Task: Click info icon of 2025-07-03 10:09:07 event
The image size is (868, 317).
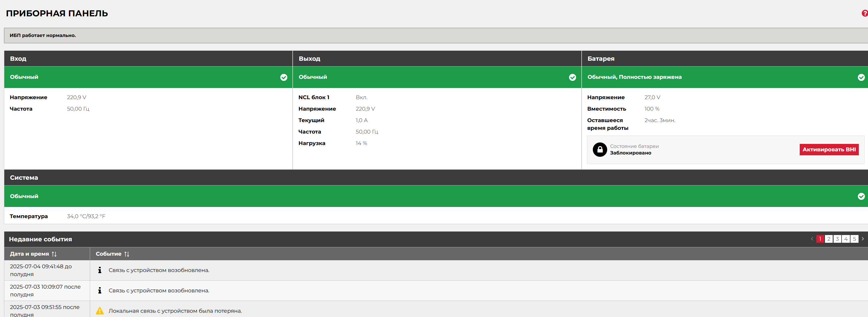Action: 100,290
